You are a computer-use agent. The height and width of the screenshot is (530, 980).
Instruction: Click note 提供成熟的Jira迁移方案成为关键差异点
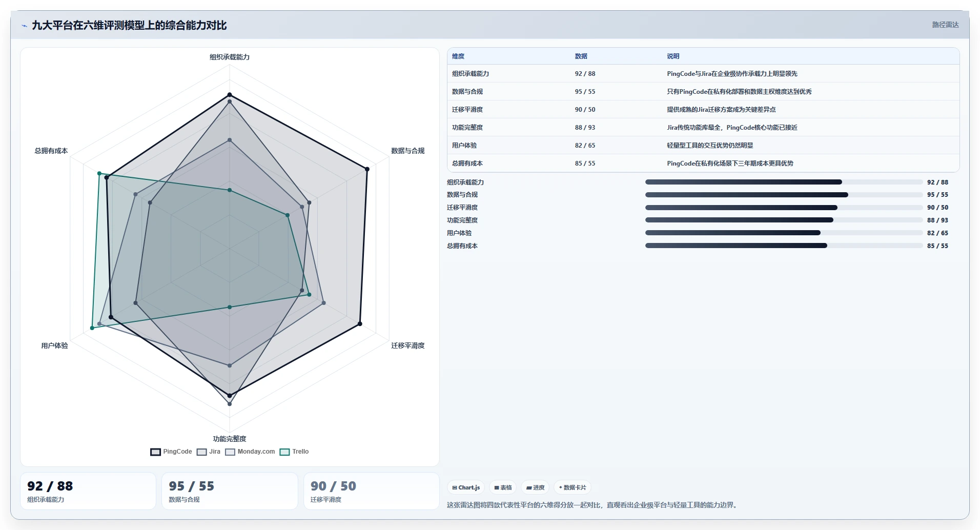click(721, 110)
